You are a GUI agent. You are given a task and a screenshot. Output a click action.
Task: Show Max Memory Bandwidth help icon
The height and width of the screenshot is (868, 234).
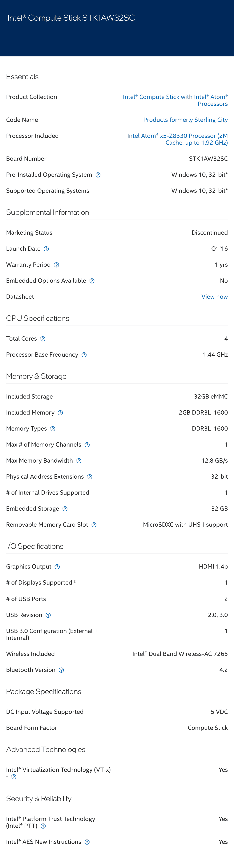coord(79,461)
